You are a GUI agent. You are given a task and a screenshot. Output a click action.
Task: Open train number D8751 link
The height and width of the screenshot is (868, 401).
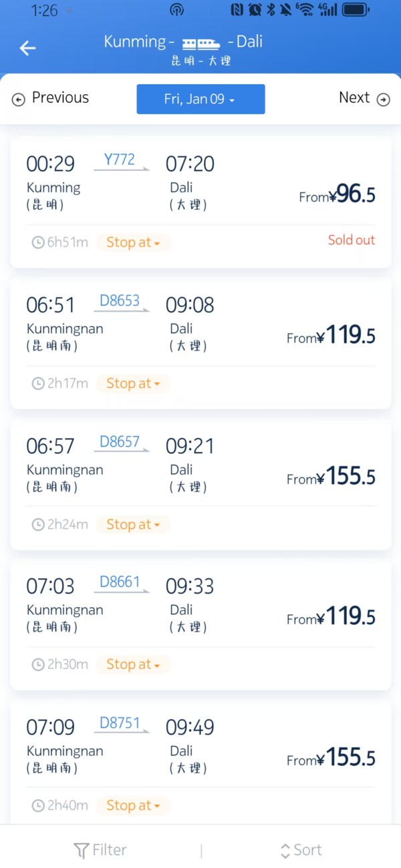pyautogui.click(x=120, y=723)
